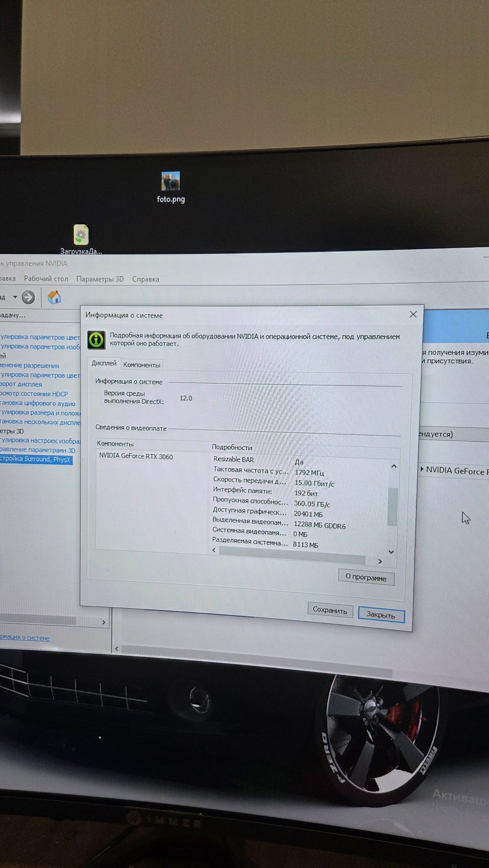Select the 1792 МГц clock value
This screenshot has width=489, height=868.
(309, 472)
